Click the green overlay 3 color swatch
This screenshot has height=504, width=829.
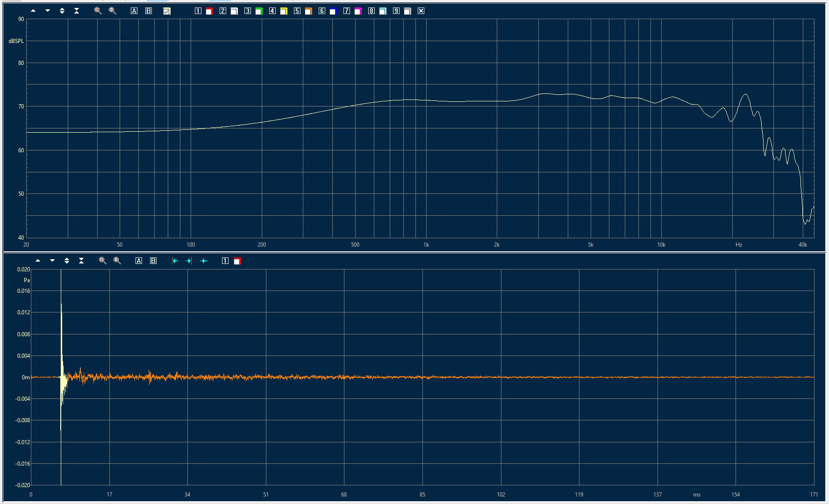(x=259, y=11)
